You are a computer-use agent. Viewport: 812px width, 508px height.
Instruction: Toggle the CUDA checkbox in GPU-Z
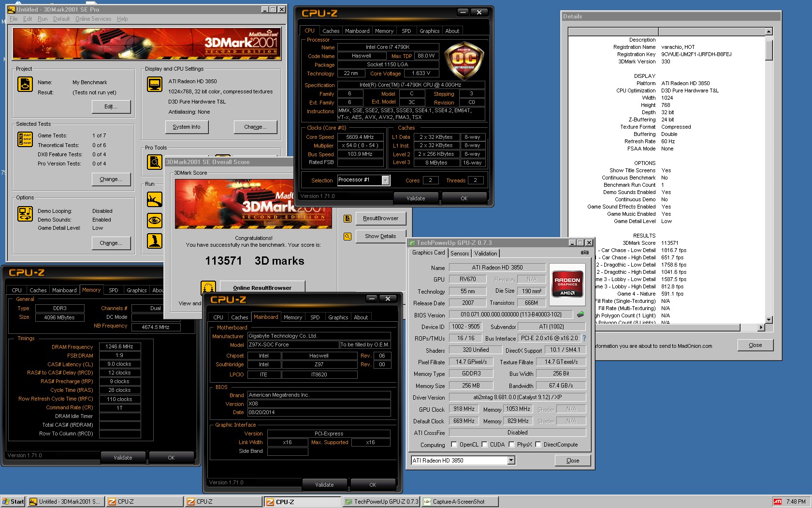[x=484, y=445]
